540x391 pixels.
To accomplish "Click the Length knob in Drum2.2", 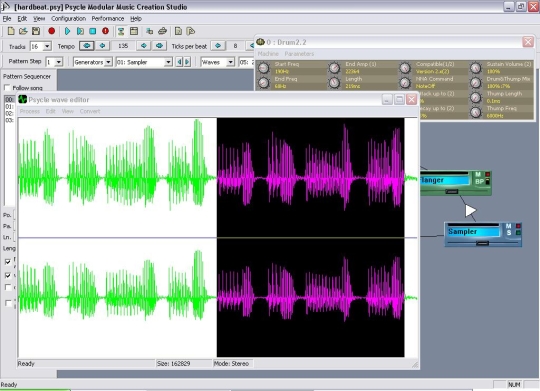I will pos(334,83).
